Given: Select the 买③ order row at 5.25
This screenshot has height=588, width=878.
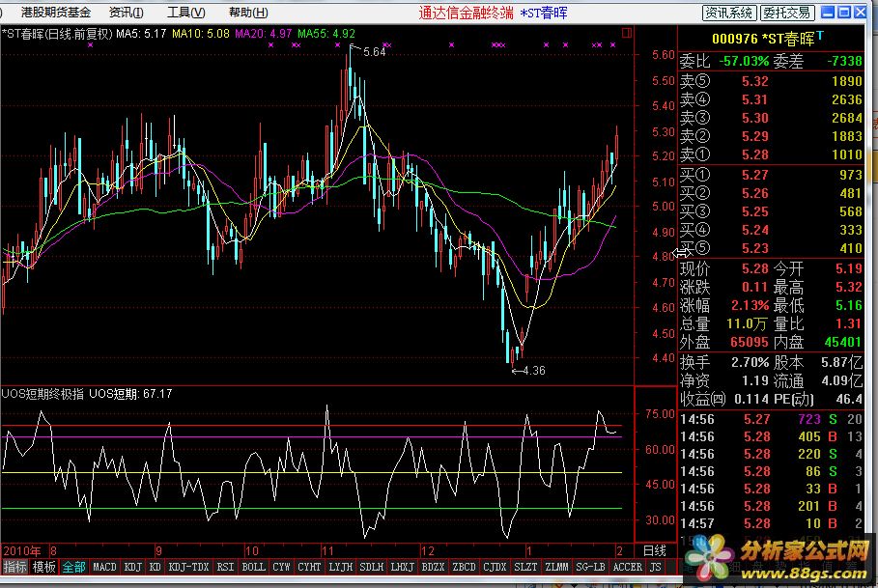Looking at the screenshot, I should click(x=771, y=211).
